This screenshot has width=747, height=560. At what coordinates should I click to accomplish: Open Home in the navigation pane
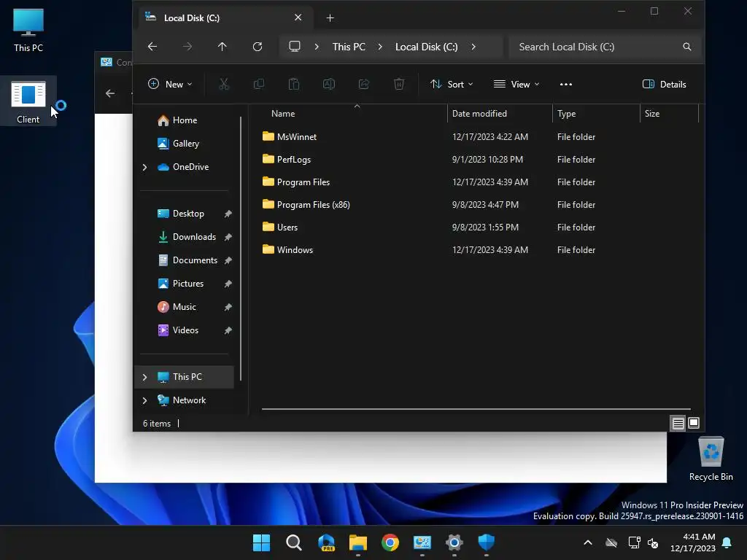point(185,120)
